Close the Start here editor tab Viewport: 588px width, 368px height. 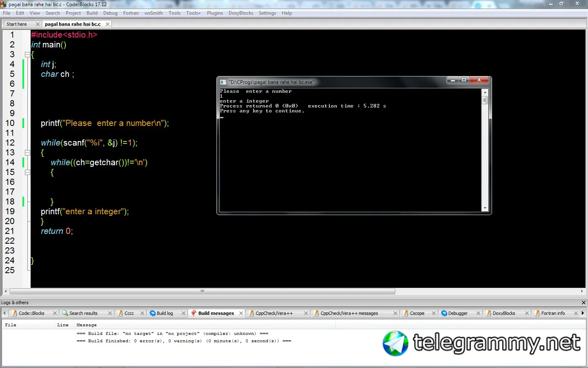(38, 24)
